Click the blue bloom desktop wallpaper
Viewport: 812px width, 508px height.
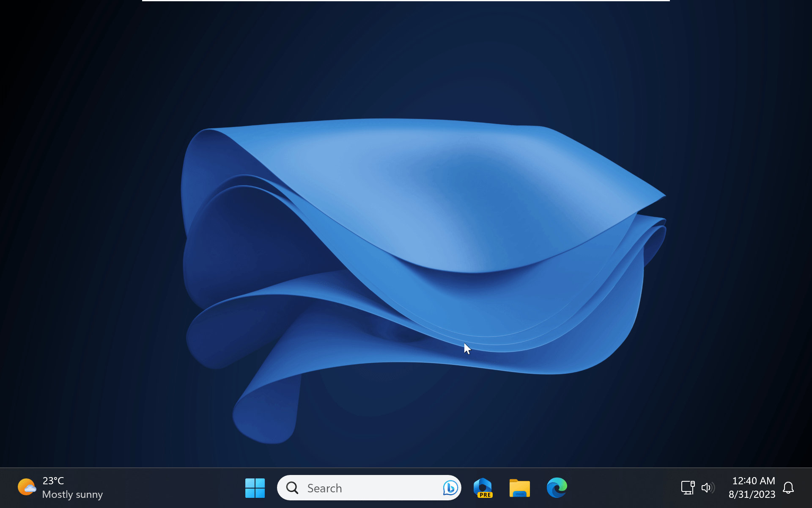[406, 254]
